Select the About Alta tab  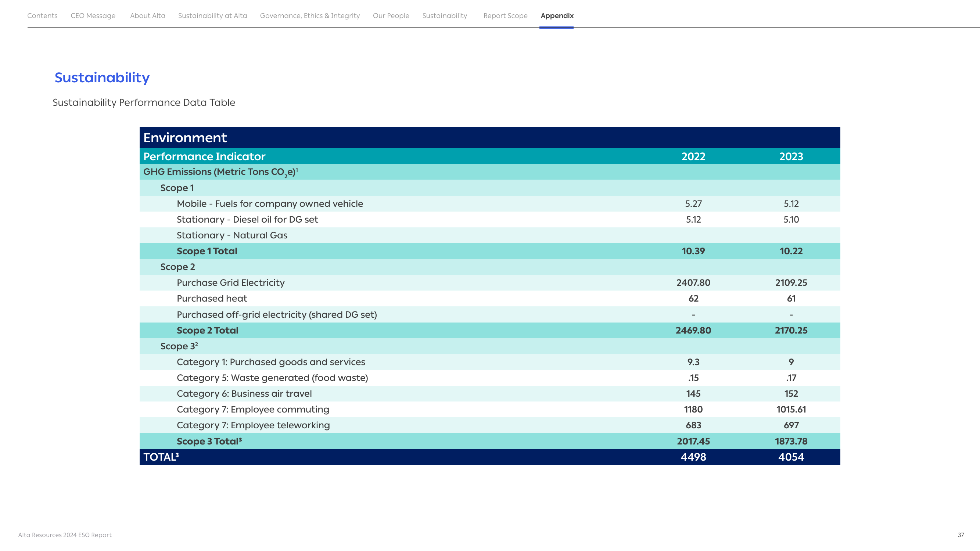tap(148, 15)
